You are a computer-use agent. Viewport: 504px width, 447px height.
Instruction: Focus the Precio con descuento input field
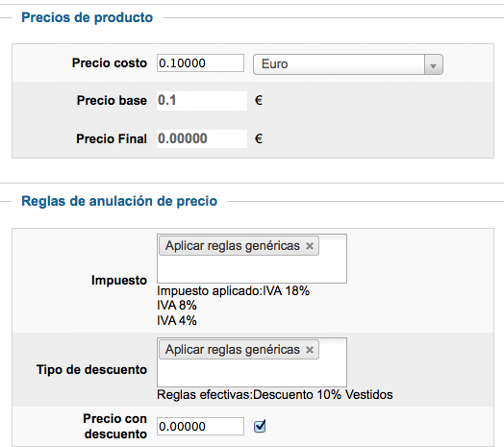200,427
